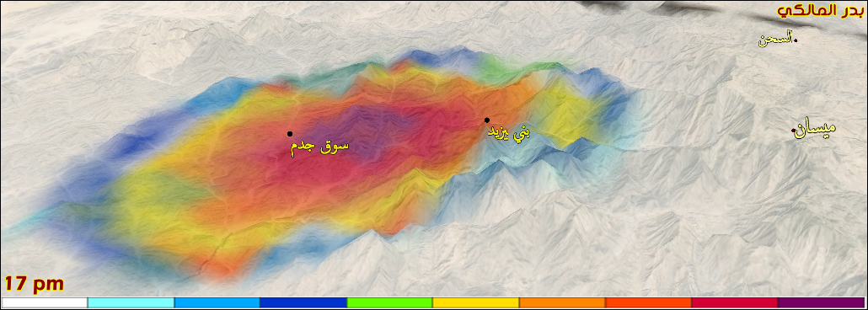Pick the orange legend color swatch

point(562,302)
